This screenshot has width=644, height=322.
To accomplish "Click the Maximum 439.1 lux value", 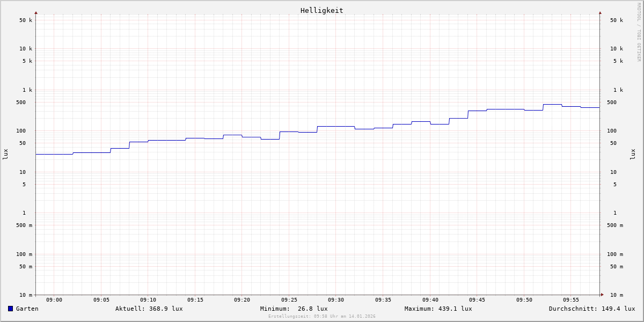I will pos(438,309).
